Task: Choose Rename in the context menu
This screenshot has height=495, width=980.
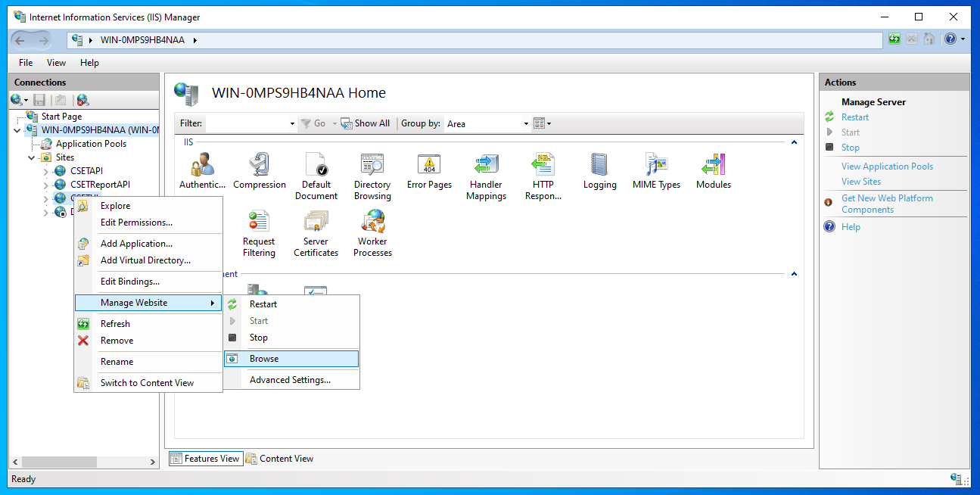Action: pos(148,362)
